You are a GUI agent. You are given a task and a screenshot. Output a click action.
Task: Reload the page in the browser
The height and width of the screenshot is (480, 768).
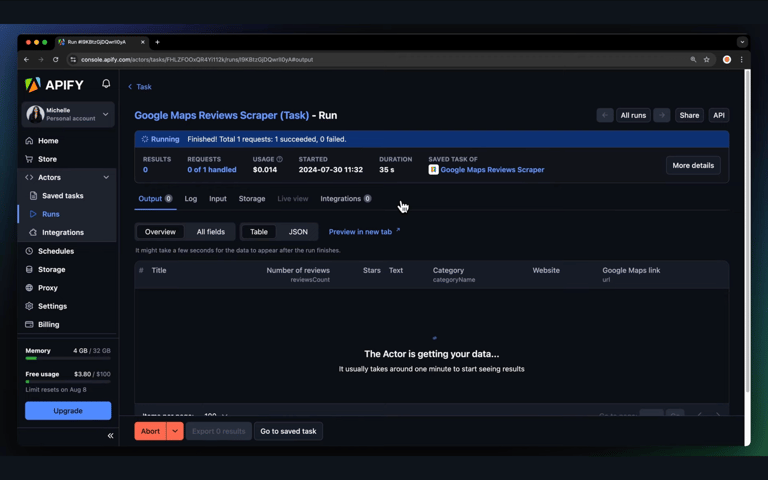coord(55,60)
